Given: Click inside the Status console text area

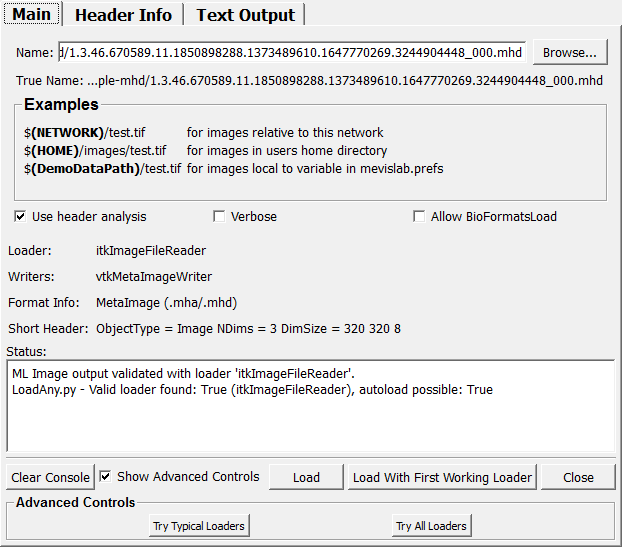Looking at the screenshot, I should click(310, 420).
